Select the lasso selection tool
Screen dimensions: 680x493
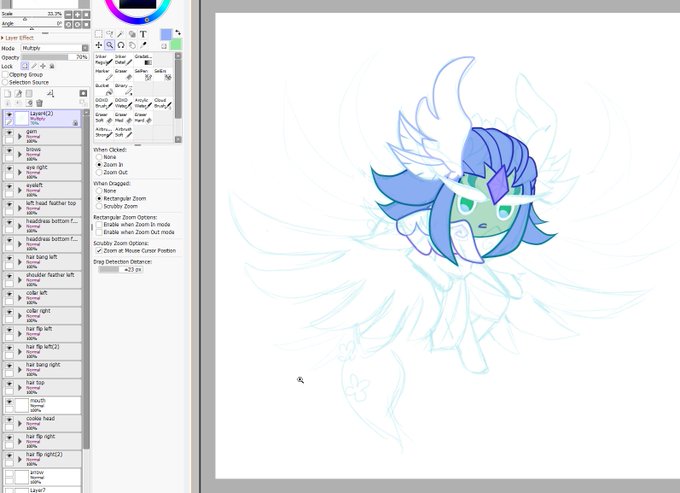pyautogui.click(x=110, y=34)
